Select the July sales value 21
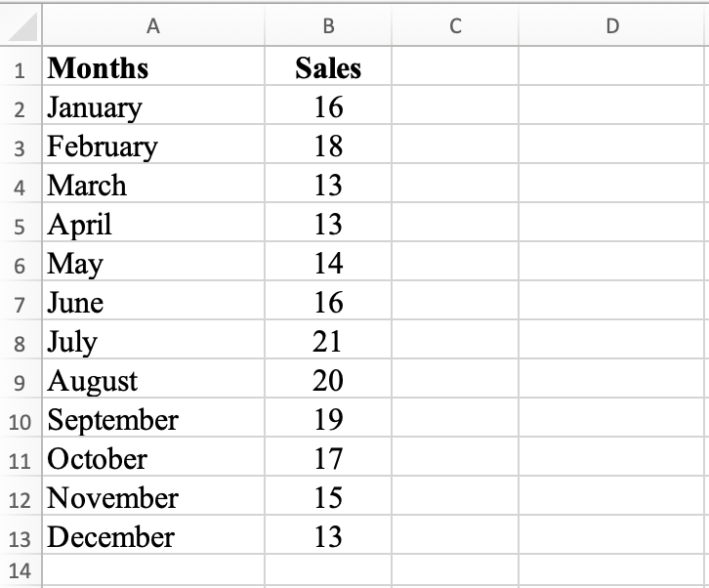Viewport: 709px width, 588px height. 328,342
